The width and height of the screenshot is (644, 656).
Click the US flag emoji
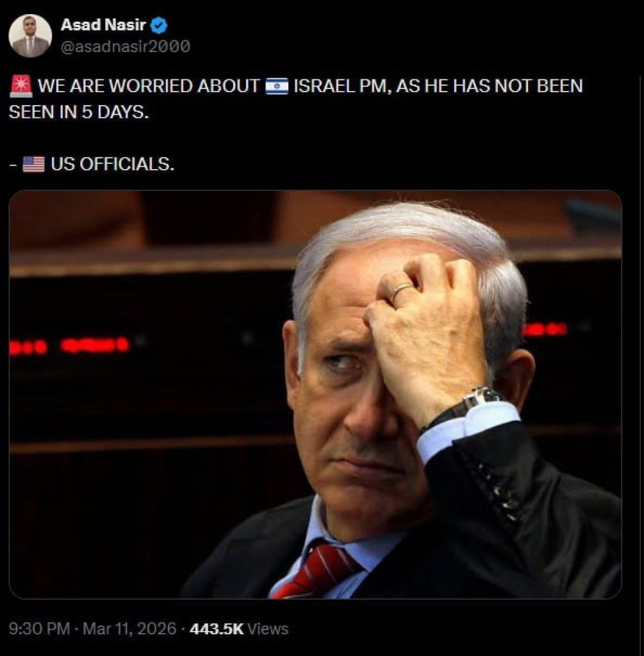point(33,164)
